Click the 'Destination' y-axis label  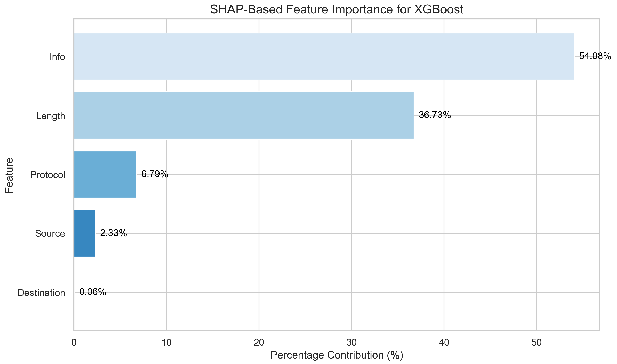[x=41, y=293]
